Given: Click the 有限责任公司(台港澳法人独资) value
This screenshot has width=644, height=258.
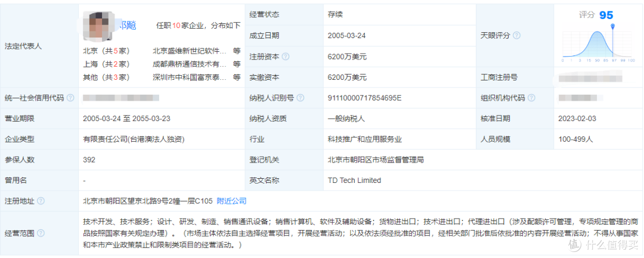Looking at the screenshot, I should pos(134,139).
